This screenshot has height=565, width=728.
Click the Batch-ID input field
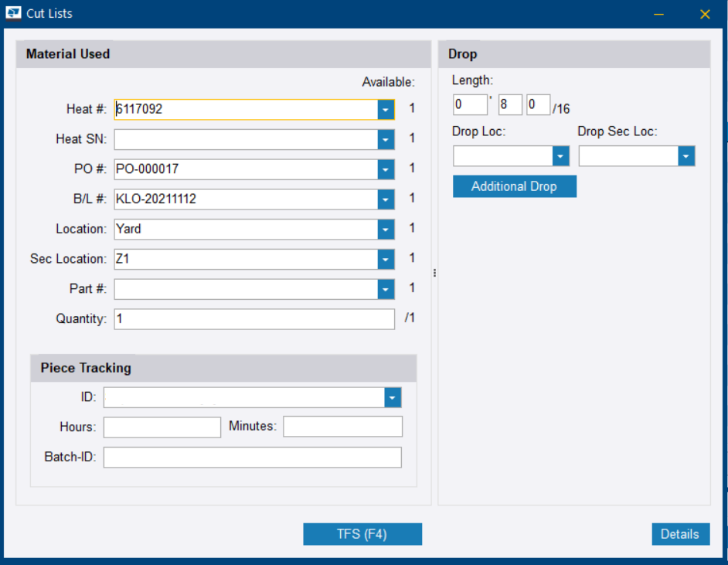click(x=251, y=457)
